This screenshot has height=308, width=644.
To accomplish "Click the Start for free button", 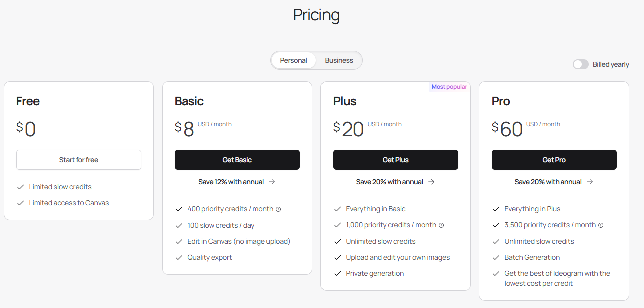I will click(79, 160).
